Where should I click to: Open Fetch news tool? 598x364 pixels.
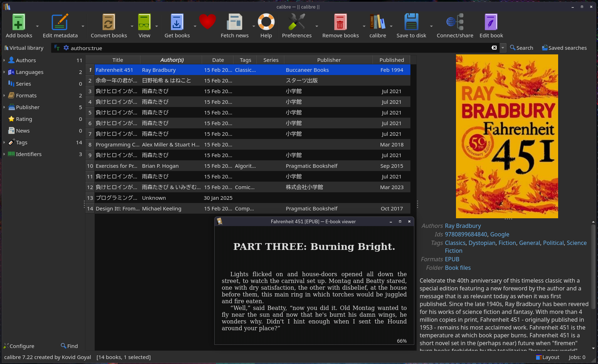click(234, 22)
